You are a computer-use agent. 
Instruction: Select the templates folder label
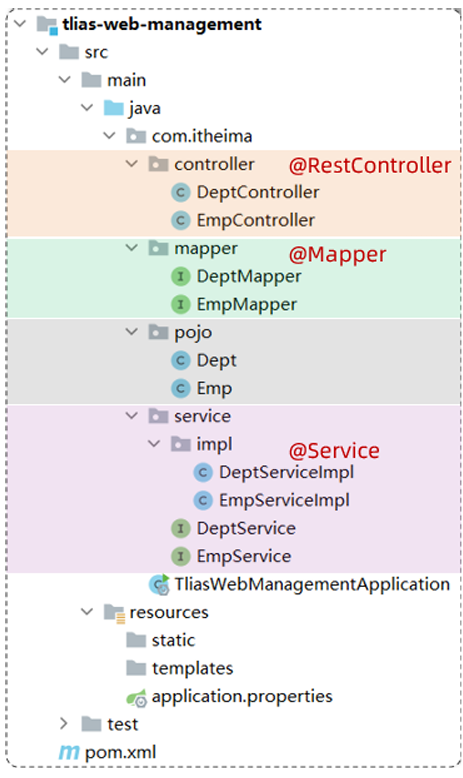point(193,669)
